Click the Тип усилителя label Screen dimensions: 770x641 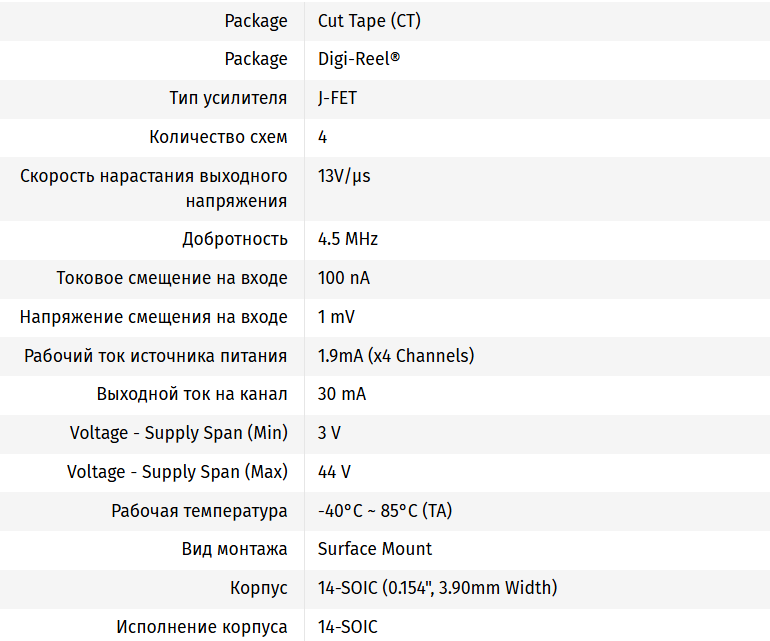click(228, 98)
